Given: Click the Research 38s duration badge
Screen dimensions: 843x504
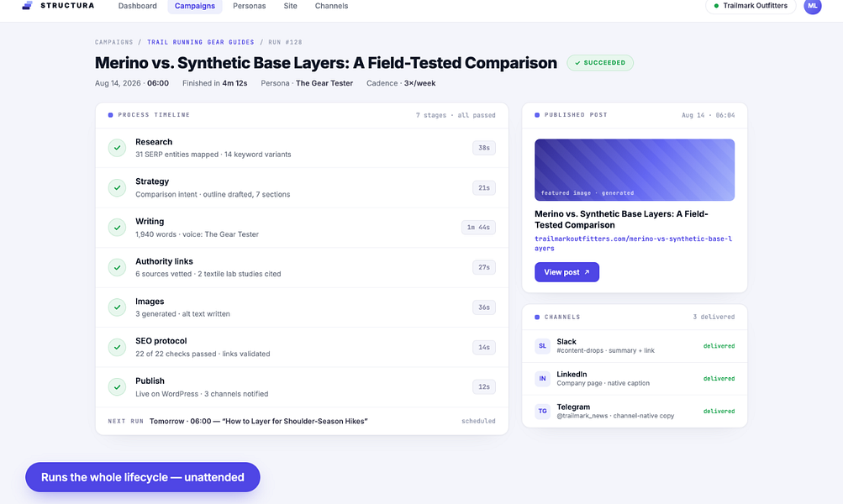Looking at the screenshot, I should click(x=484, y=148).
